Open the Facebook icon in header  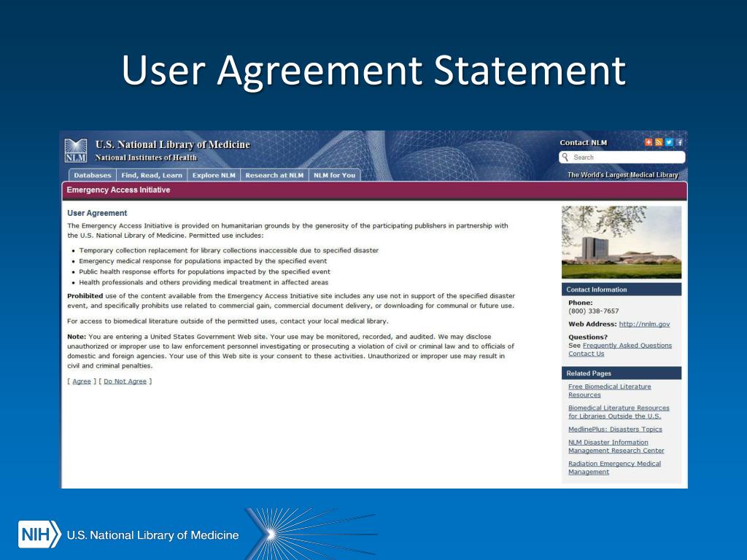pos(680,142)
